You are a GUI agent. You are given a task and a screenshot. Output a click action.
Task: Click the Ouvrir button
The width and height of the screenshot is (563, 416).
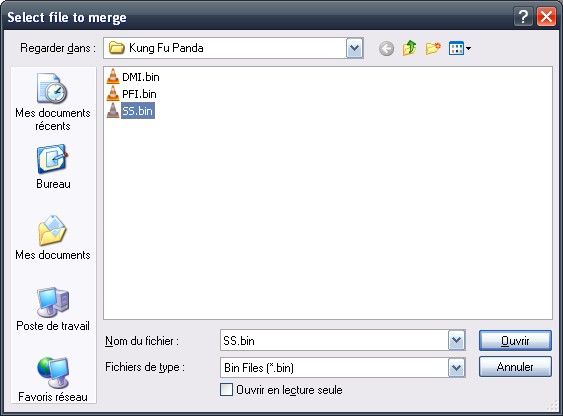[515, 340]
